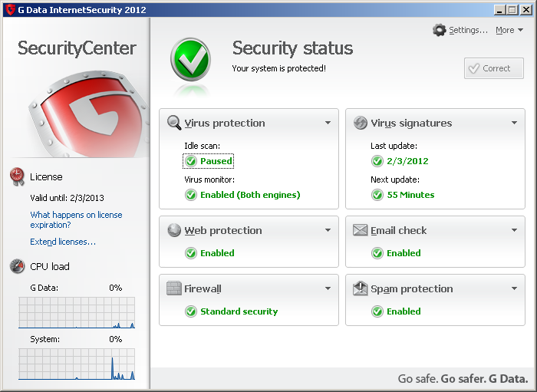Click the Virus protection magnifier icon
The image size is (537, 392).
(x=174, y=123)
